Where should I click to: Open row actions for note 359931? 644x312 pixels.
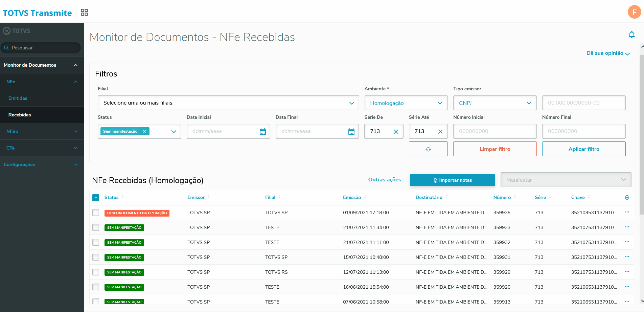pos(627,257)
